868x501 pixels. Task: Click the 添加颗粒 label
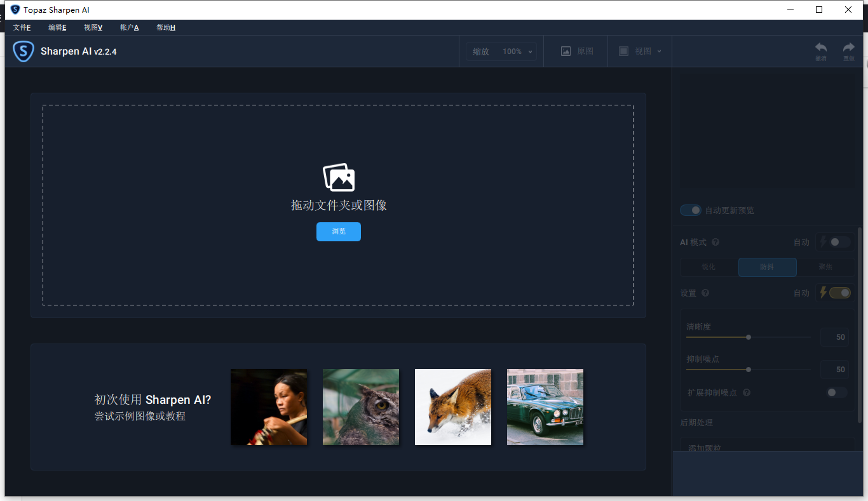point(705,448)
